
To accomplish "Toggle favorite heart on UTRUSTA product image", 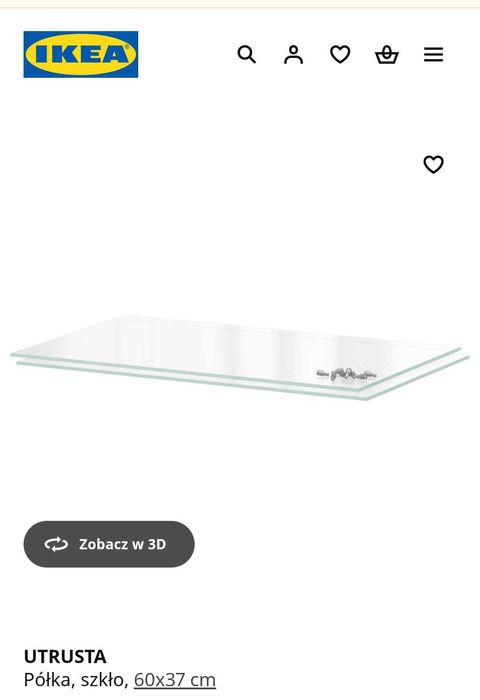I will click(x=434, y=164).
